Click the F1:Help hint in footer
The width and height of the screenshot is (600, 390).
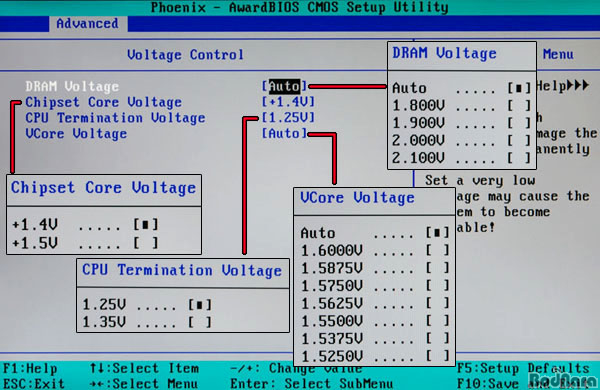[30, 369]
